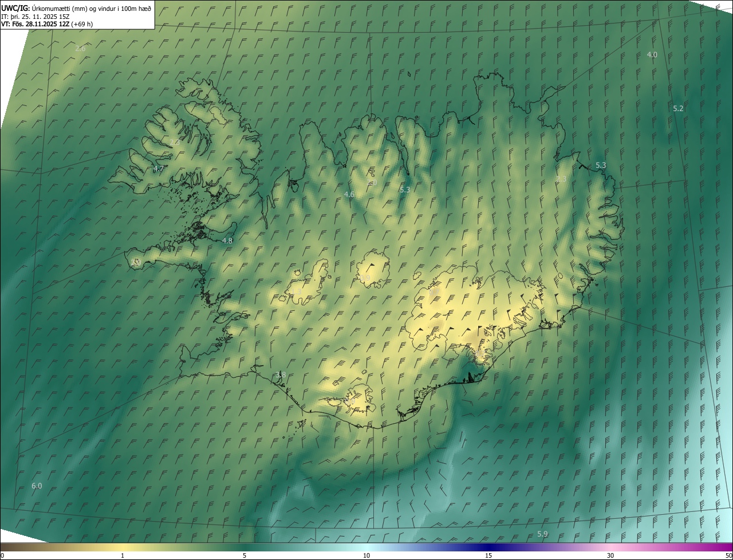This screenshot has height=560, width=733.
Task: Click the colour scale tick label 5
Action: [245, 555]
